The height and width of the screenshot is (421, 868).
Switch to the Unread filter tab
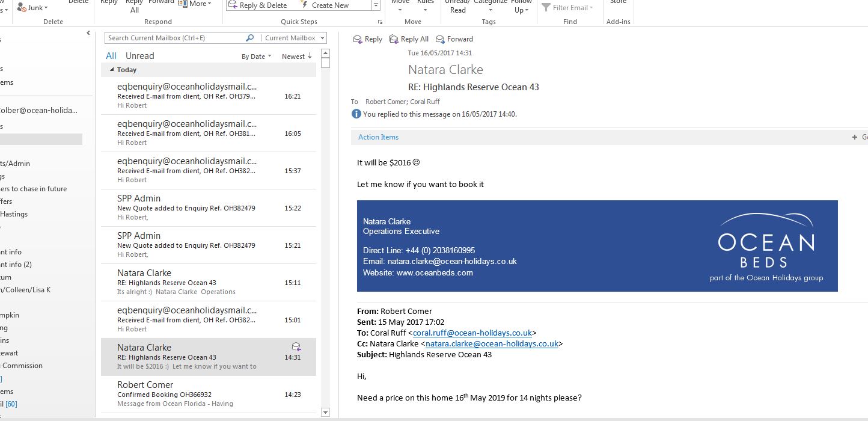tap(140, 56)
